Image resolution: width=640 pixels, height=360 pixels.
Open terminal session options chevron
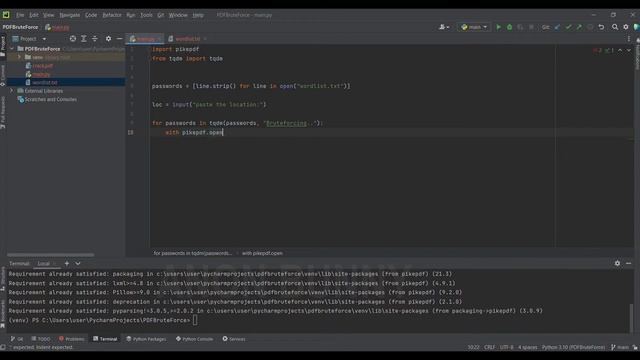pyautogui.click(x=78, y=263)
